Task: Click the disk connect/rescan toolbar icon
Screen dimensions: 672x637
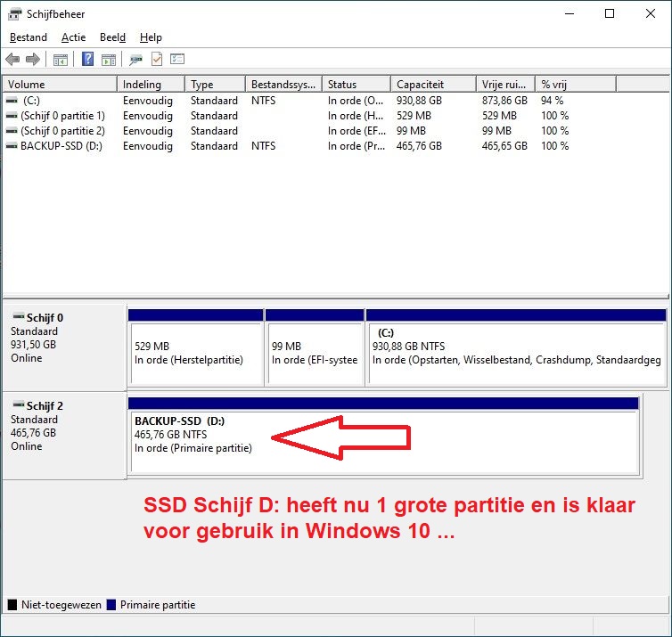Action: tap(135, 60)
